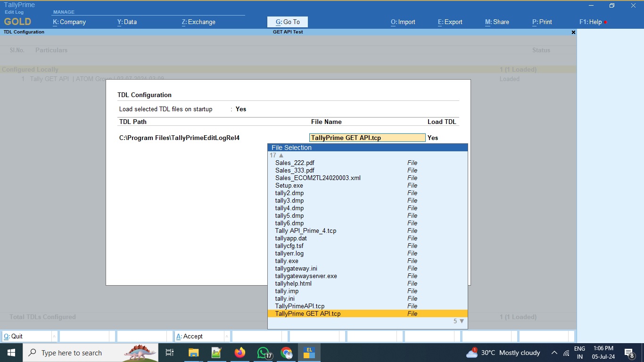Toggle Load TDL Yes value
The height and width of the screenshot is (362, 644).
click(433, 138)
